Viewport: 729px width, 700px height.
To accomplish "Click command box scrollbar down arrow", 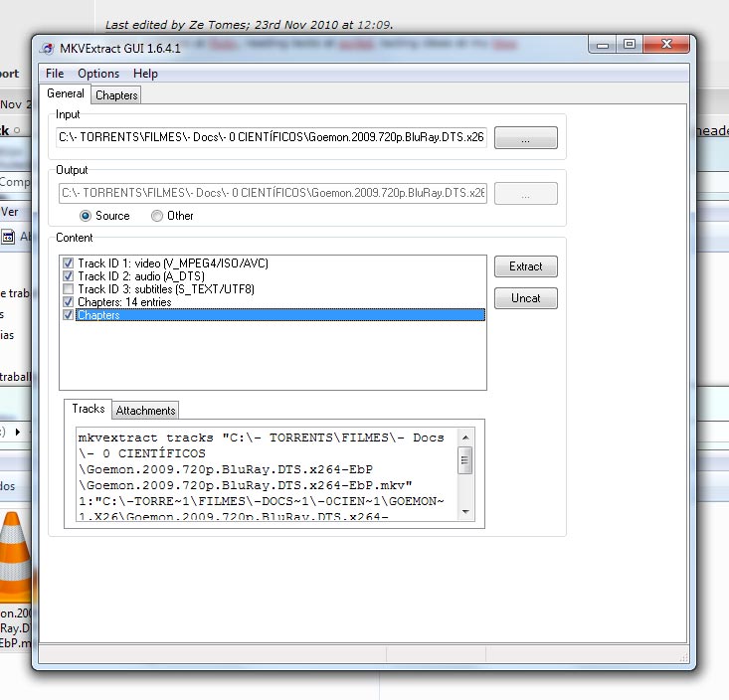I will tap(465, 512).
